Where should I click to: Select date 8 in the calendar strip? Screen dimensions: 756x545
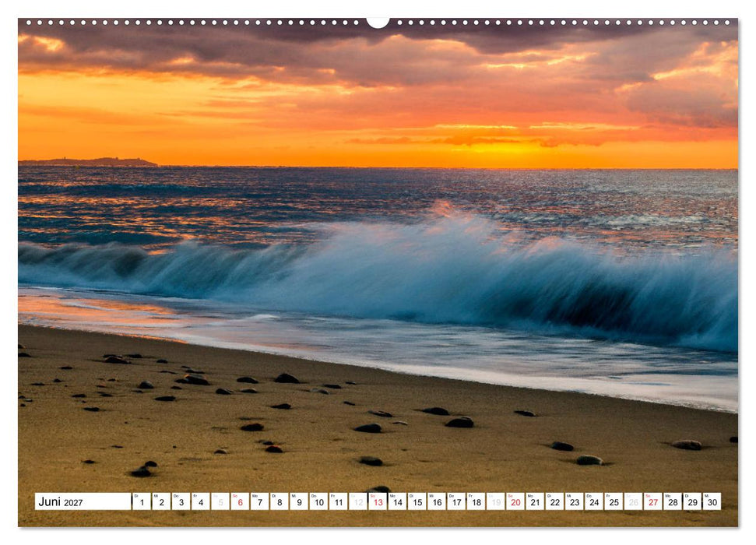click(x=280, y=501)
